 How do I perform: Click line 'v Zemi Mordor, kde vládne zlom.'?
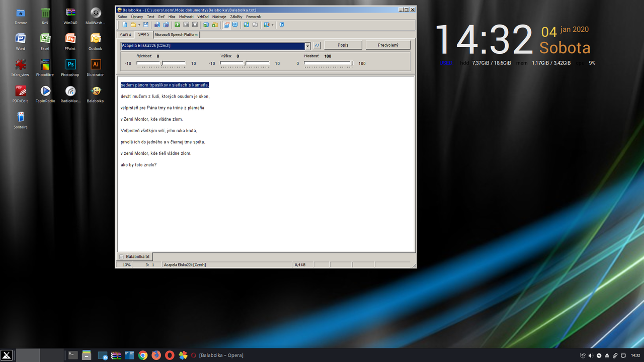[x=152, y=119]
